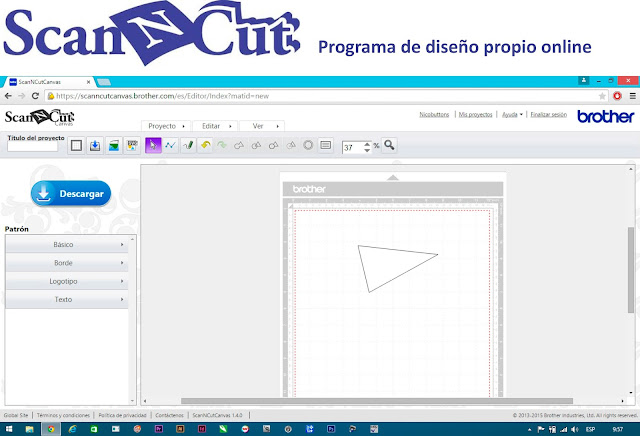Open Windows Start button

pyautogui.click(x=9, y=429)
